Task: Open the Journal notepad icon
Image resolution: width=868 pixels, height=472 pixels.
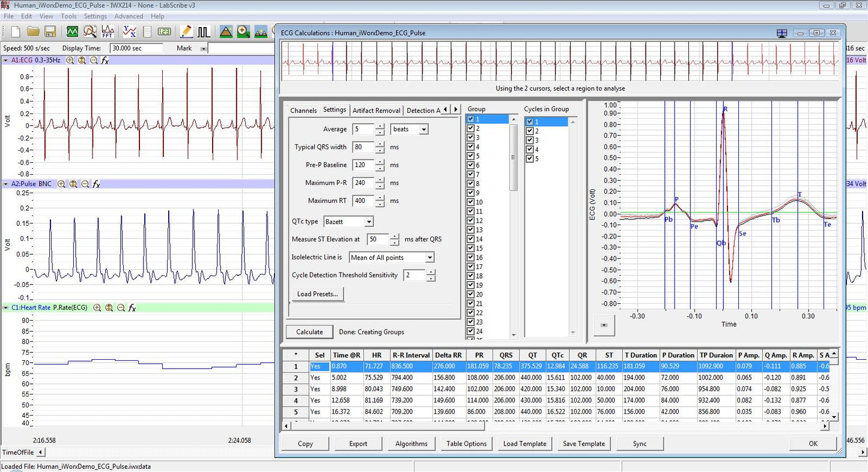Action: (x=147, y=31)
